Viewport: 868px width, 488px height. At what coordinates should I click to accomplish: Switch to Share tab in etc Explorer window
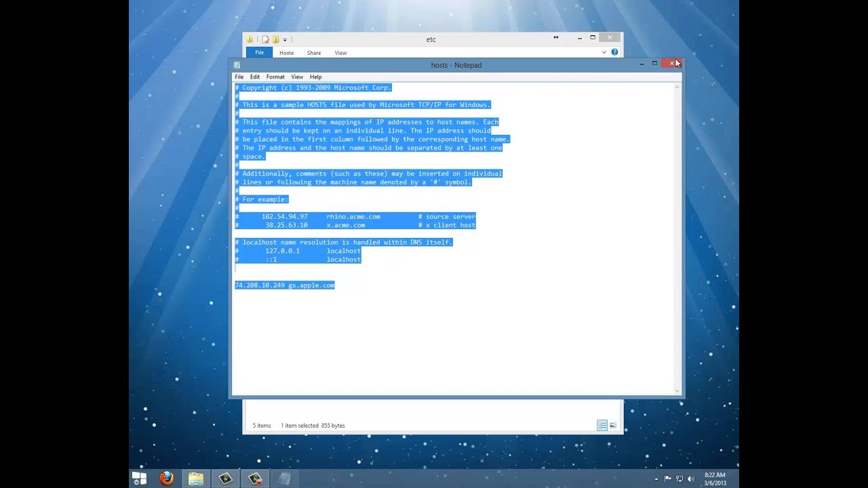pyautogui.click(x=313, y=53)
